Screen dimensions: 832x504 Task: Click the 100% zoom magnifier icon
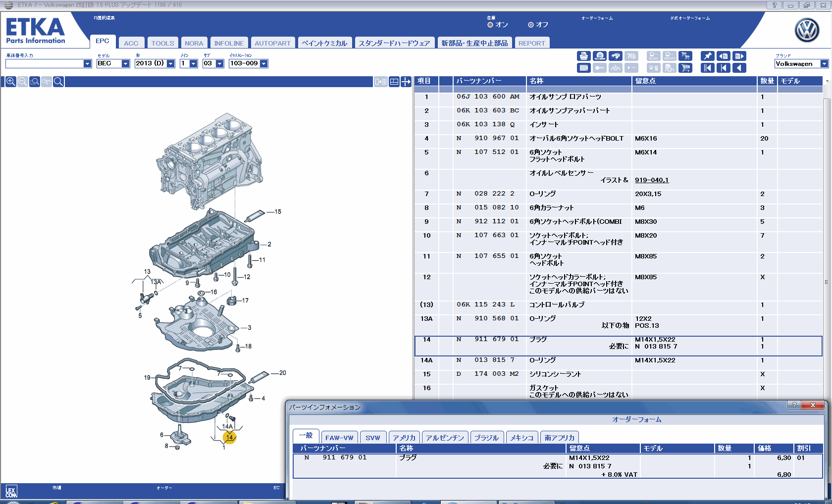[47, 82]
